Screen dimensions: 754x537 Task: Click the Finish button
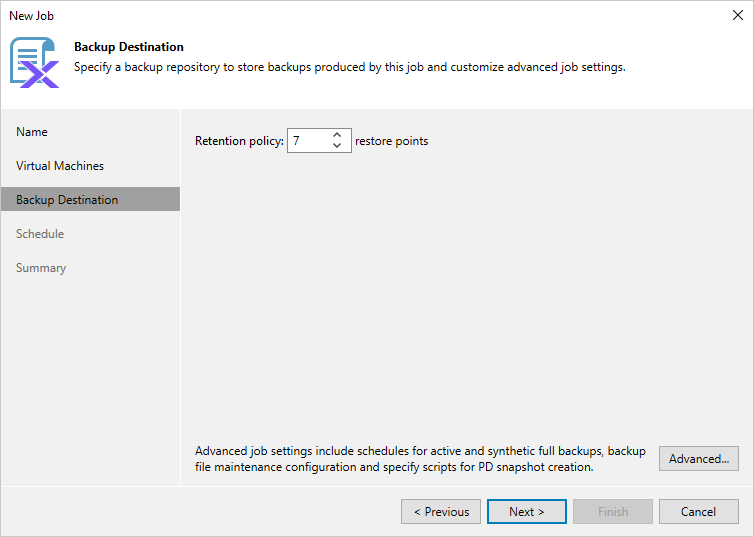(613, 512)
